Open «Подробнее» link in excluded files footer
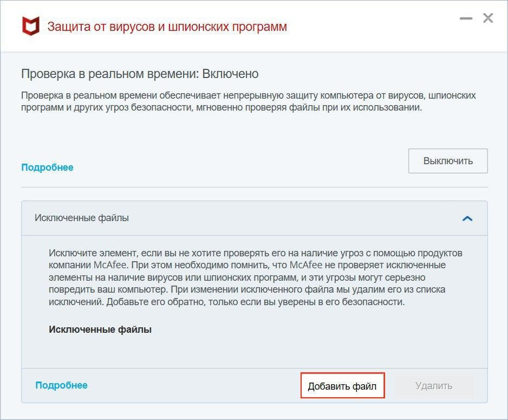The height and width of the screenshot is (420, 508). 61,385
